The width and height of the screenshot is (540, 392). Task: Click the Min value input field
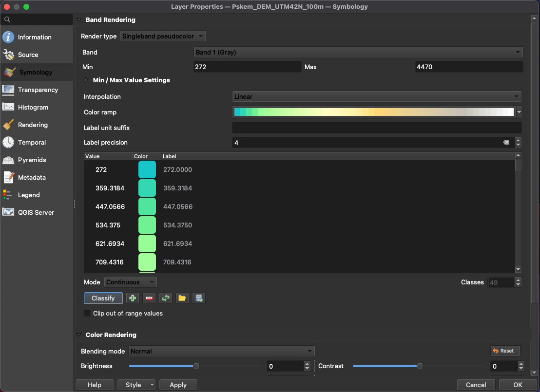[x=247, y=67]
